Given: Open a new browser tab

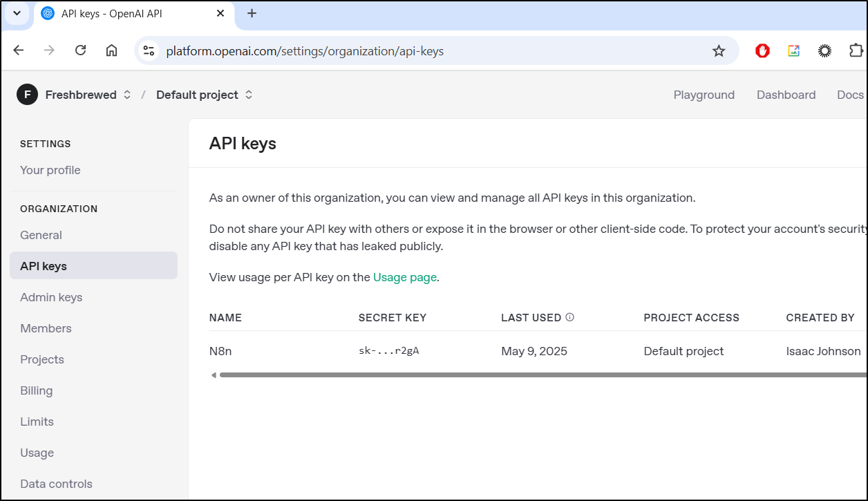Looking at the screenshot, I should (x=252, y=13).
